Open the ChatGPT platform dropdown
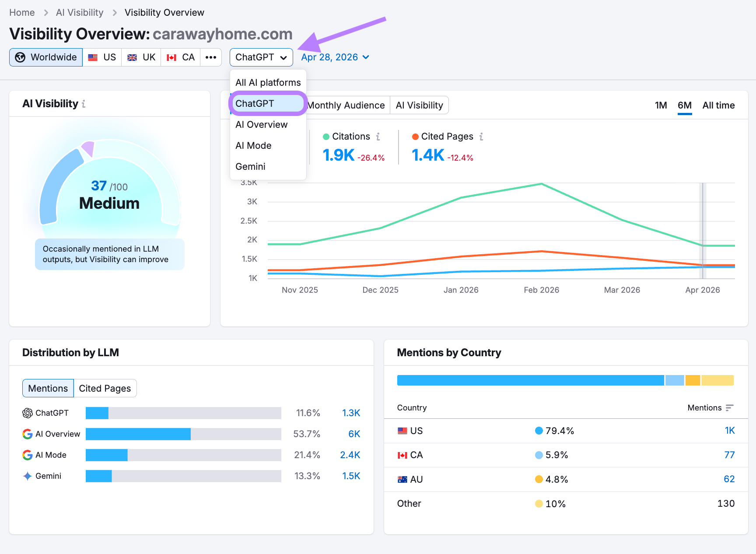756x554 pixels. click(261, 57)
